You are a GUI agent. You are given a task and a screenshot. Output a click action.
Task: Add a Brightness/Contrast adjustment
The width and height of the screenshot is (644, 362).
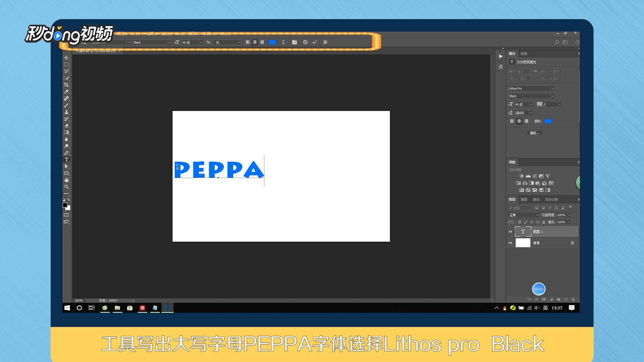(521, 176)
